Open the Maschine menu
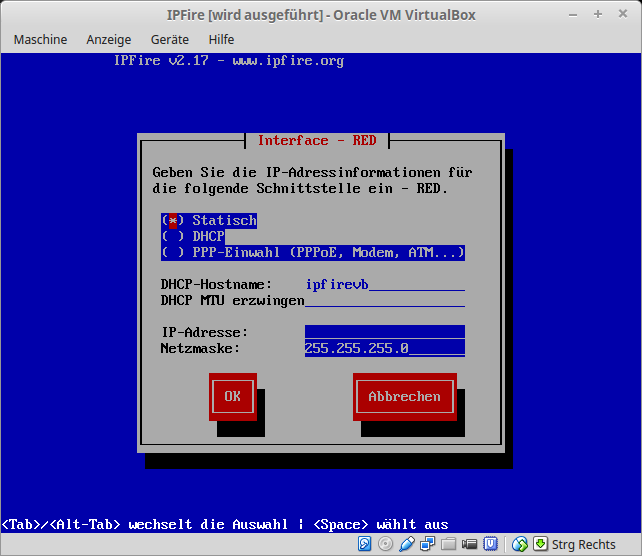Viewport: 642px width, 556px height. point(40,40)
